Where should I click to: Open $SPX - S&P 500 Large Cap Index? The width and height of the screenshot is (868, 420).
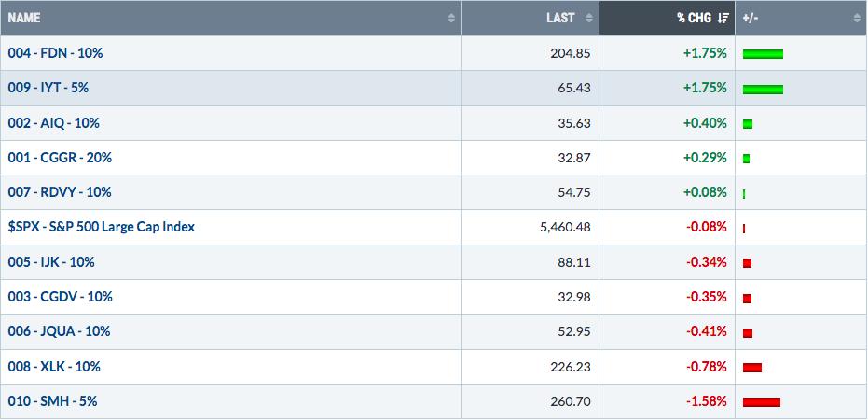click(102, 227)
